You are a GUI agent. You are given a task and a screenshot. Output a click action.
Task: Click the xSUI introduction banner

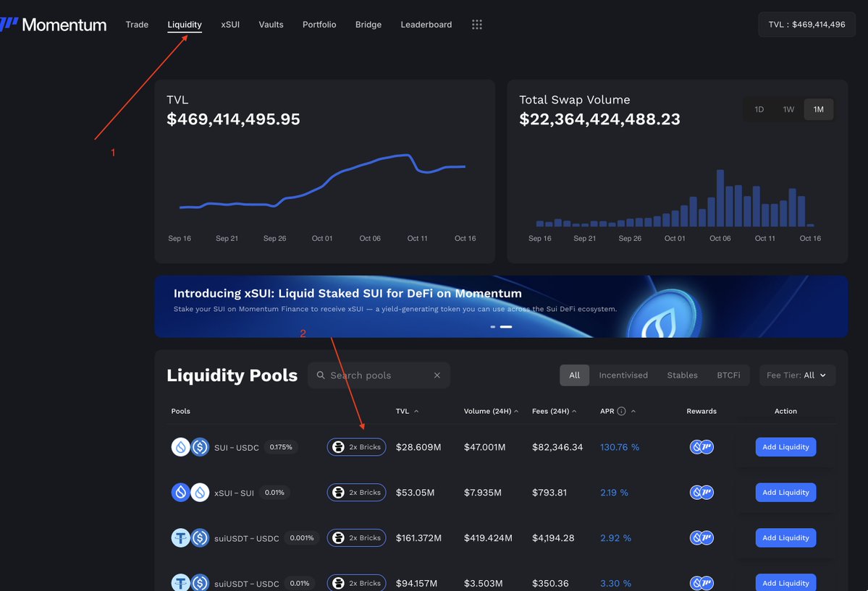501,307
